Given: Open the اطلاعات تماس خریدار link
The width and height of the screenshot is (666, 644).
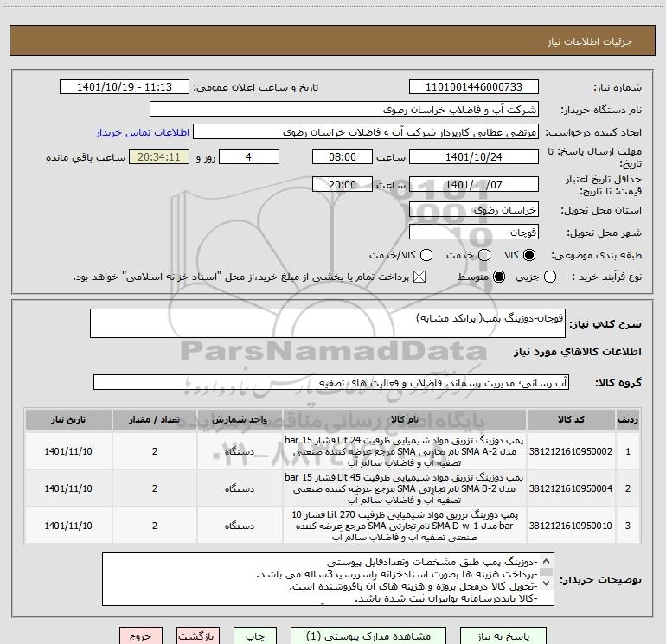Looking at the screenshot, I should [x=143, y=132].
